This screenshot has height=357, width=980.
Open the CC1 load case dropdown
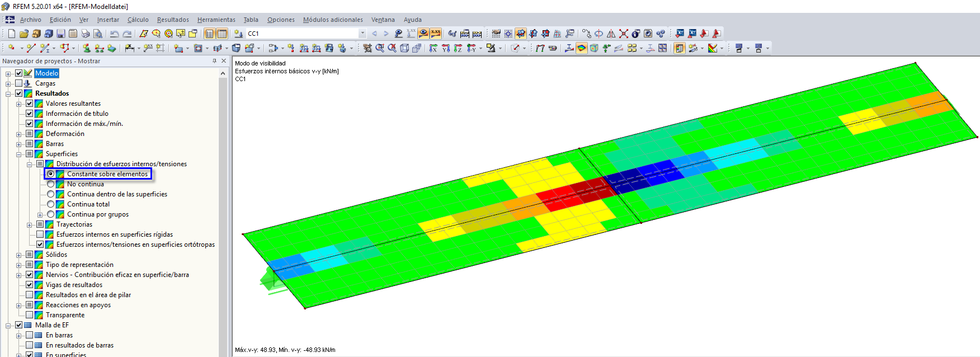pos(362,34)
